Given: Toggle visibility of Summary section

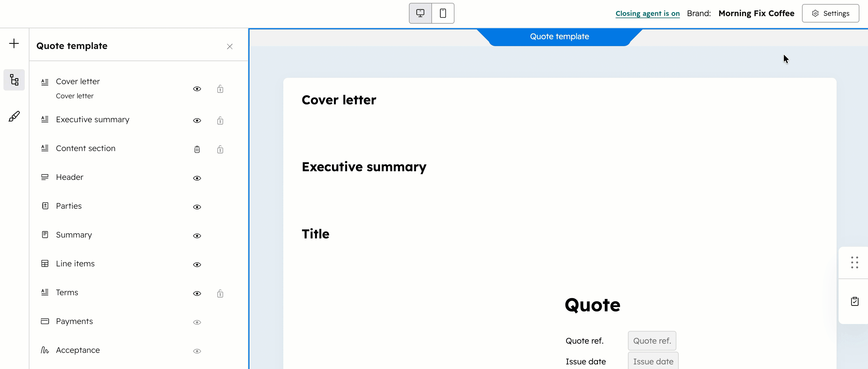Looking at the screenshot, I should tap(197, 236).
